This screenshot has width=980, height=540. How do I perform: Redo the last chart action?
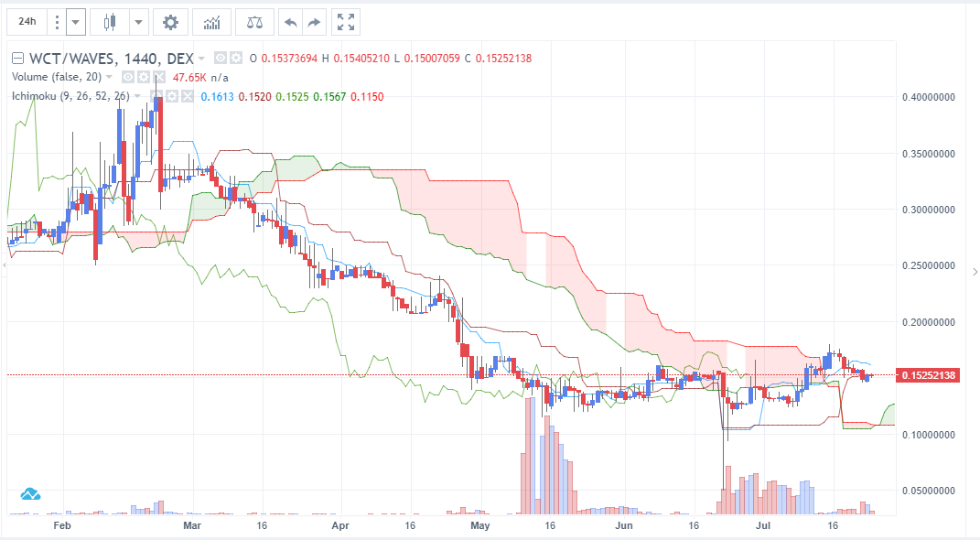pos(315,23)
